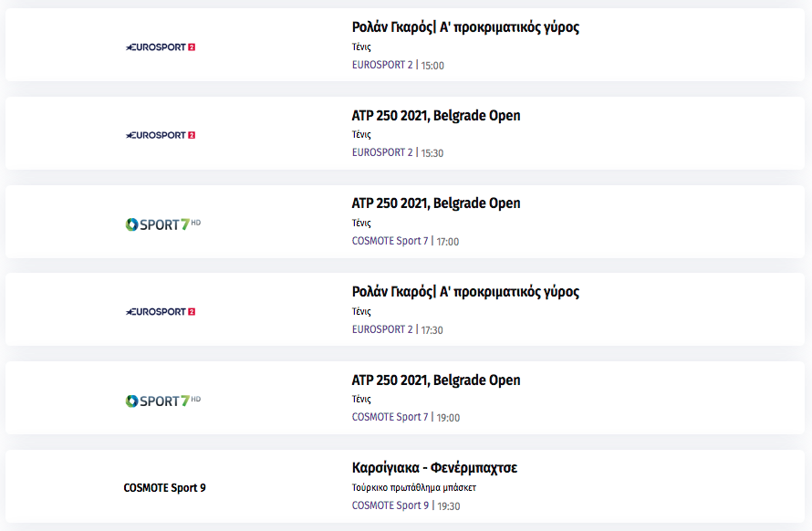Screen dimensions: 812x531
Task: Click Τουρκικο πρωτάθλημα μπάσκετ category text
Action: click(x=414, y=487)
